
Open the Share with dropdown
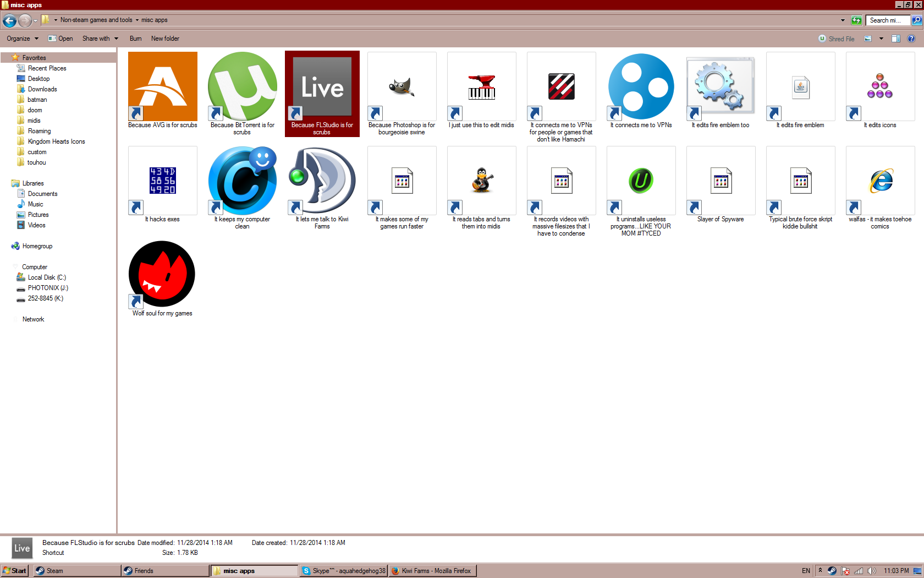point(100,39)
